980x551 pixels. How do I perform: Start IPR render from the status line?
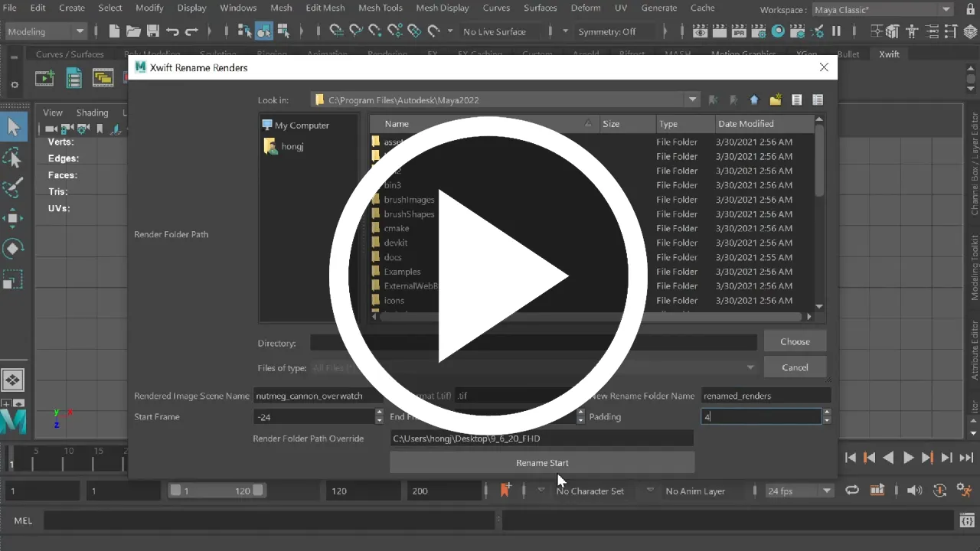[740, 31]
